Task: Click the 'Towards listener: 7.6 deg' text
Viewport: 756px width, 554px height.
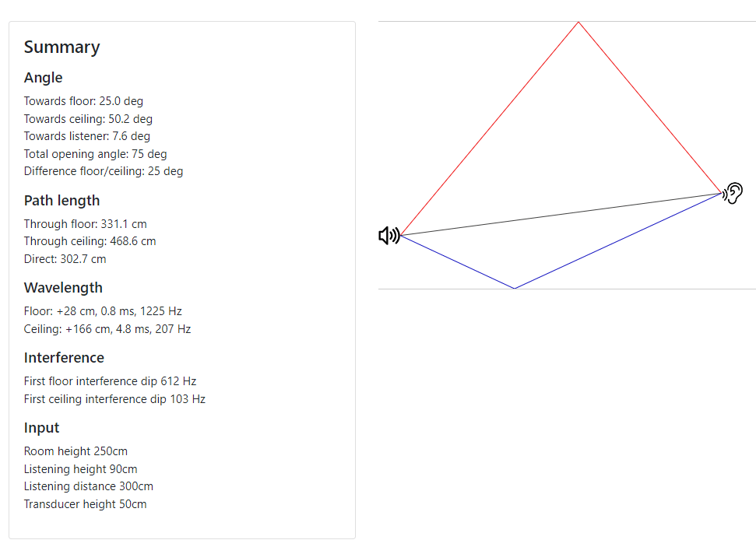Action: click(x=86, y=136)
